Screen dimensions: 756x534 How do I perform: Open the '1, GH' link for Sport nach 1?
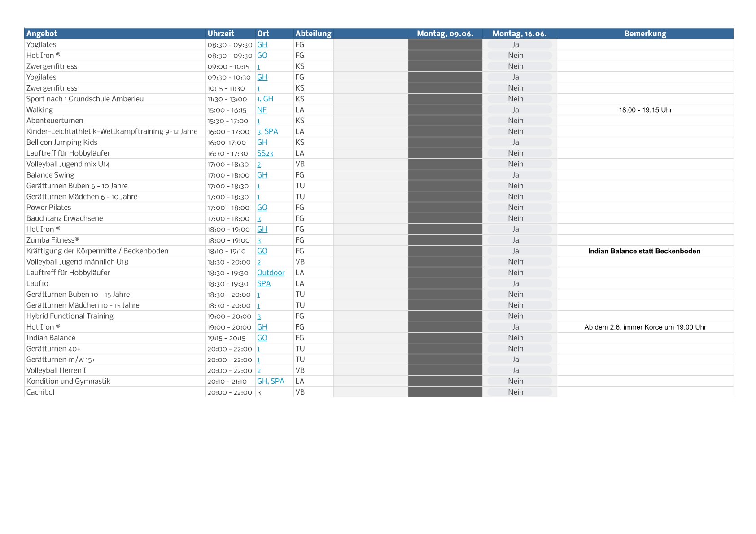[x=265, y=99]
